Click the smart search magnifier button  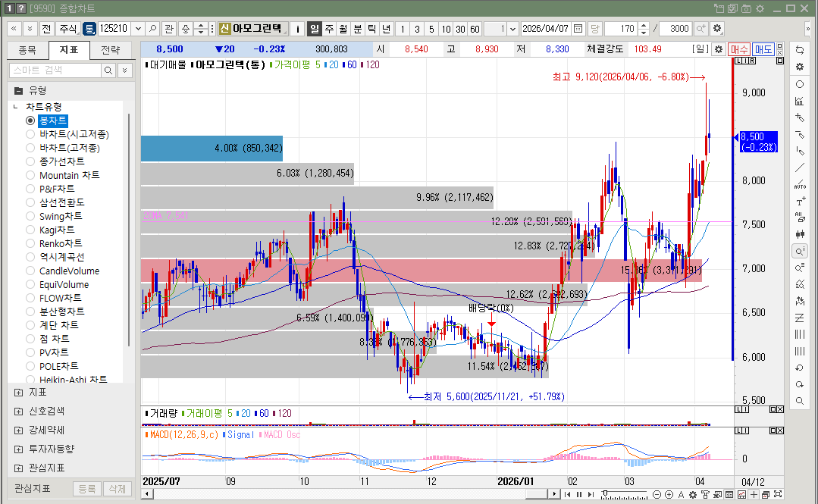click(108, 70)
